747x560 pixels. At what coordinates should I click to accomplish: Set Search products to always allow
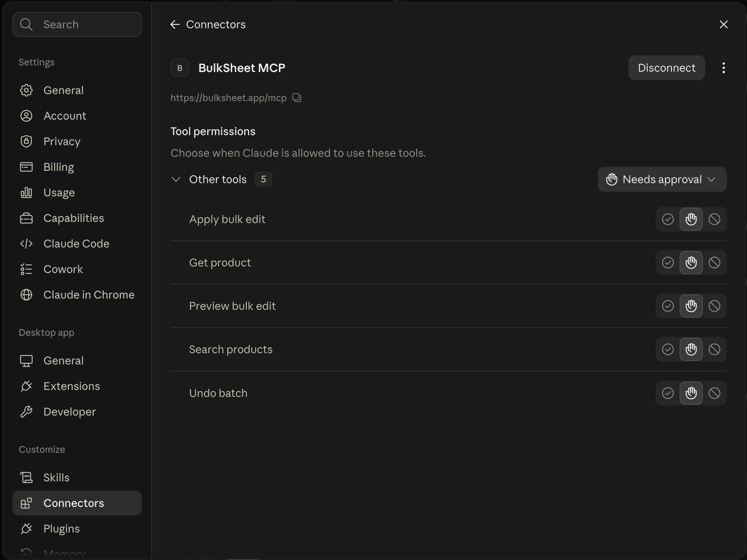click(x=668, y=349)
